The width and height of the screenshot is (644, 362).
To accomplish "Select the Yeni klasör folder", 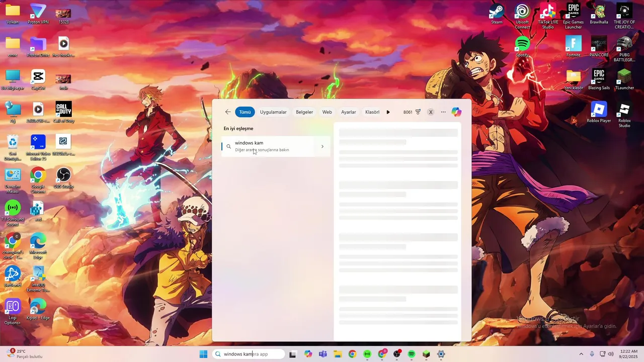I will (574, 79).
